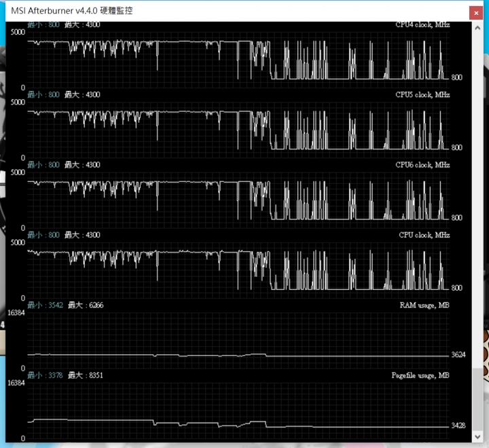The image size is (489, 448).
Task: Click the scrollbar down arrow
Action: click(477, 436)
